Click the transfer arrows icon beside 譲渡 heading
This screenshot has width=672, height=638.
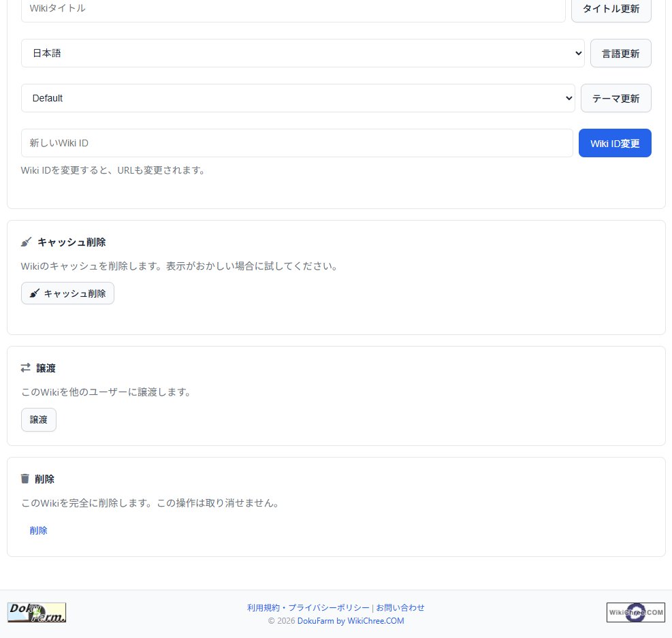point(26,368)
